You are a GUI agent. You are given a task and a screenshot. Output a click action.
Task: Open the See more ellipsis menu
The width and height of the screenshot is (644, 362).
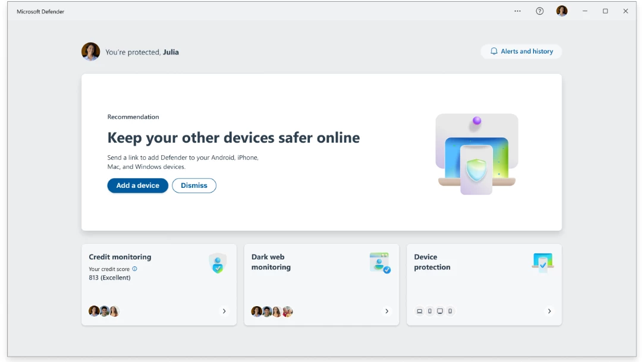(517, 11)
